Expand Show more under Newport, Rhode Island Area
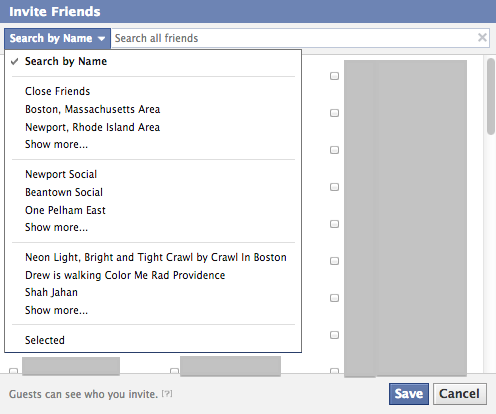This screenshot has width=496, height=414. coord(56,144)
